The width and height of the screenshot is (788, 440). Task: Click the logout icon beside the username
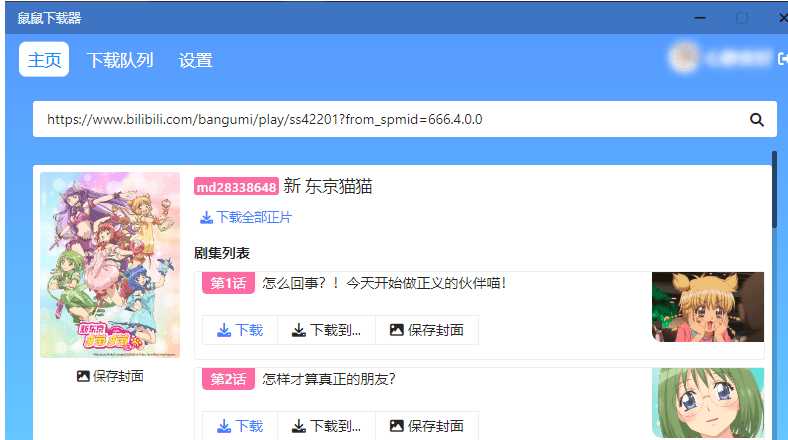[782, 59]
